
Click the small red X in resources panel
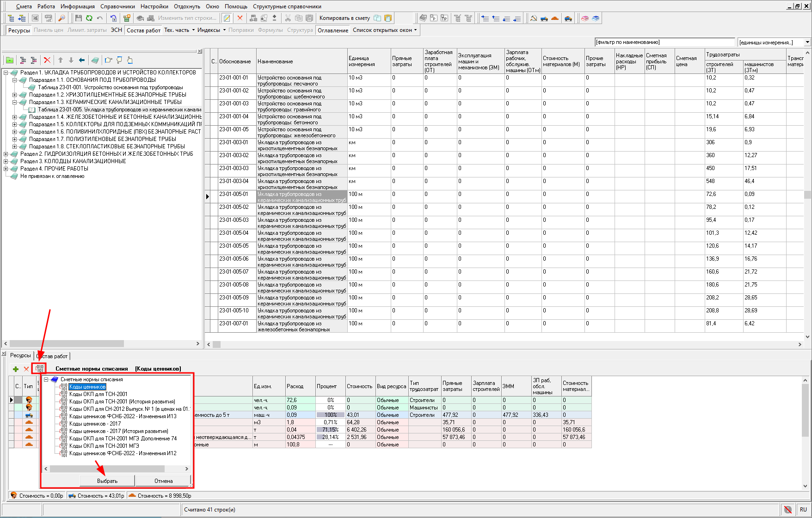[x=26, y=369]
